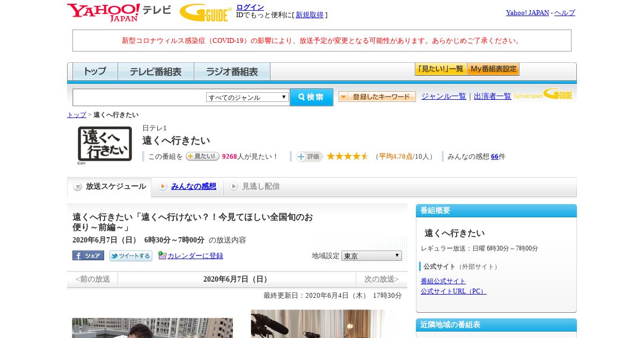Click the episode title heading text
The width and height of the screenshot is (644, 338).
click(x=193, y=222)
